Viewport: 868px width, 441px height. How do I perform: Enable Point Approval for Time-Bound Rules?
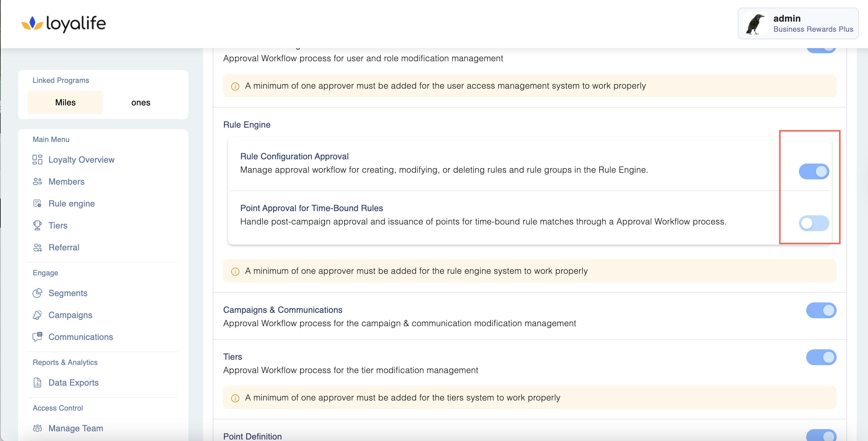pos(814,223)
